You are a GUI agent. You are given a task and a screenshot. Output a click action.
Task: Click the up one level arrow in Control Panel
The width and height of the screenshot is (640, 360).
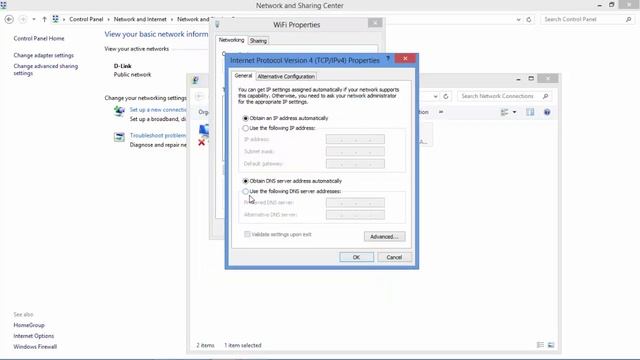coord(44,19)
